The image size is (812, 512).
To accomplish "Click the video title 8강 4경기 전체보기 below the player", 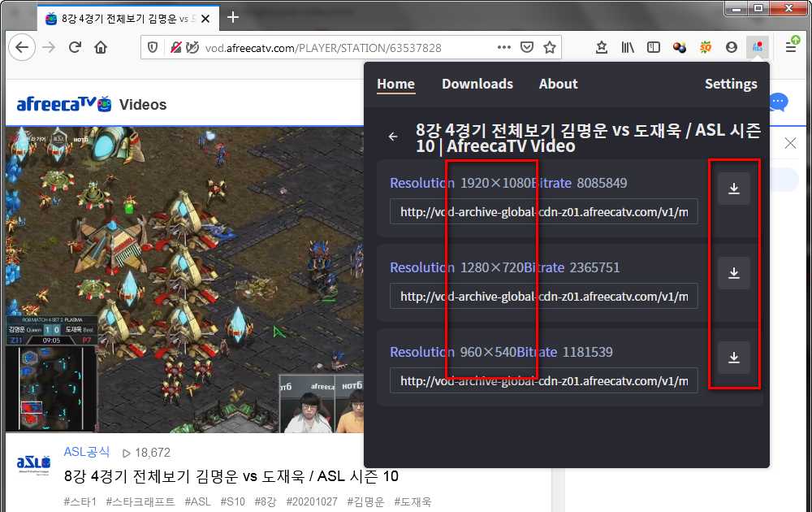I will pyautogui.click(x=231, y=475).
